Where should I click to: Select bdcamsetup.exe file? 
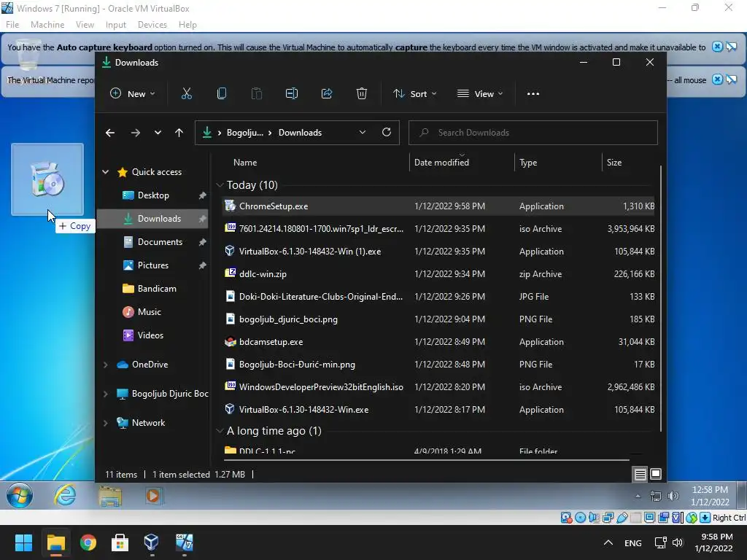tap(438, 342)
